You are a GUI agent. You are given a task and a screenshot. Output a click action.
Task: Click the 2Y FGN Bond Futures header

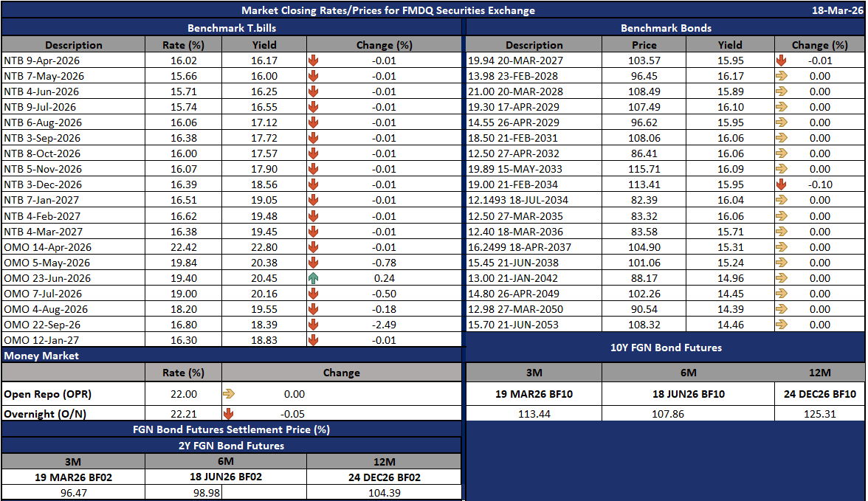[232, 446]
